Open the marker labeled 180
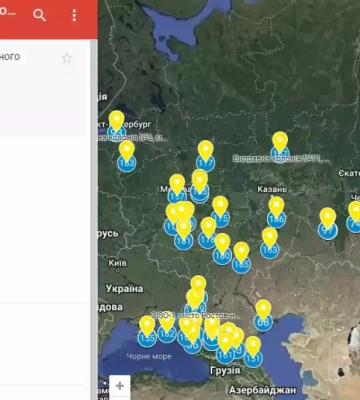The height and width of the screenshot is (400, 360). click(222, 249)
